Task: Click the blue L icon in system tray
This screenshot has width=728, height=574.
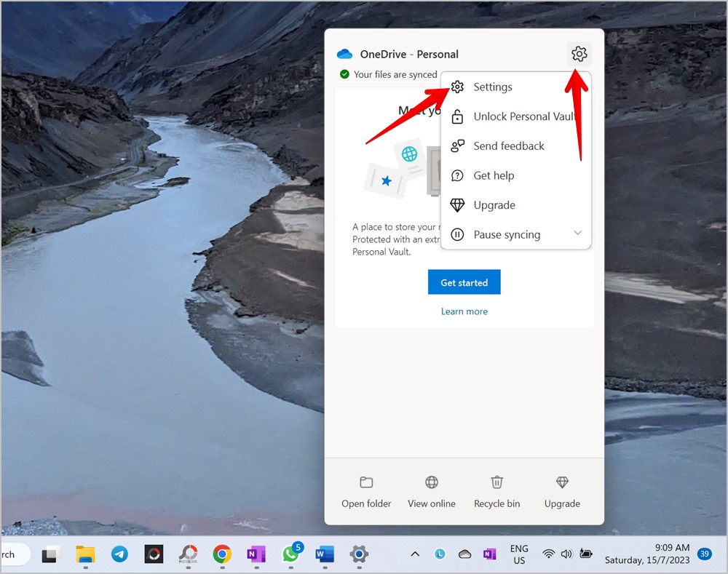Action: pyautogui.click(x=440, y=554)
